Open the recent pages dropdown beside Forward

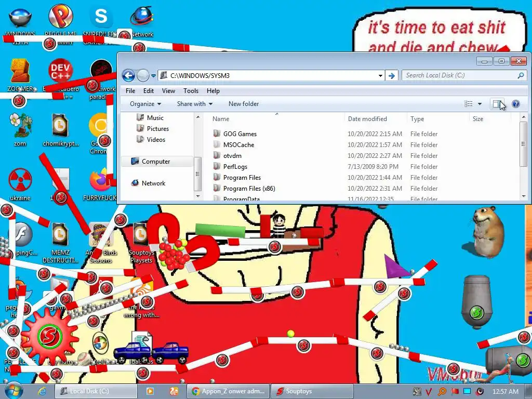point(153,76)
